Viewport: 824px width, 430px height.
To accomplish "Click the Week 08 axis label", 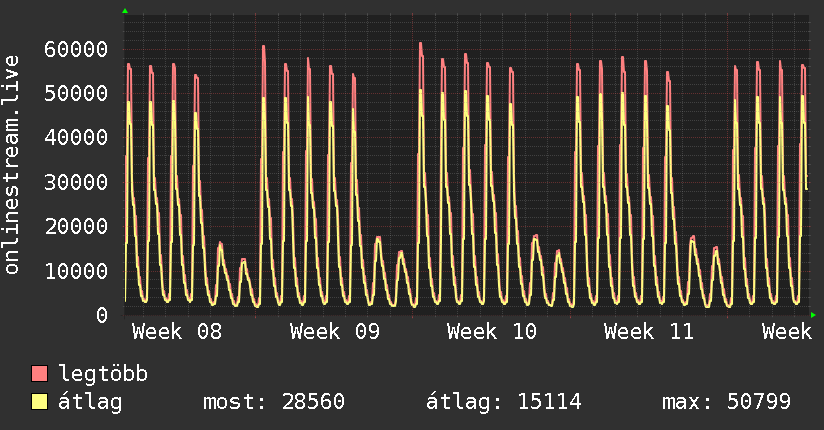I will 177,332.
